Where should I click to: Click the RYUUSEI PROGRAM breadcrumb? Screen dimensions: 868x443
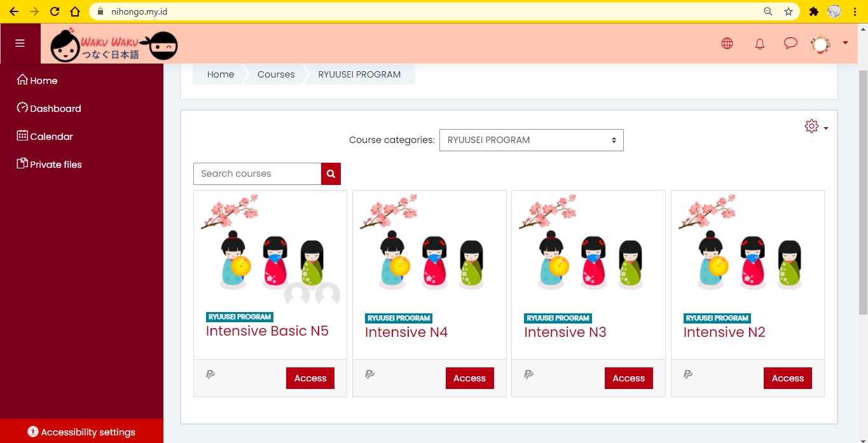coord(359,74)
